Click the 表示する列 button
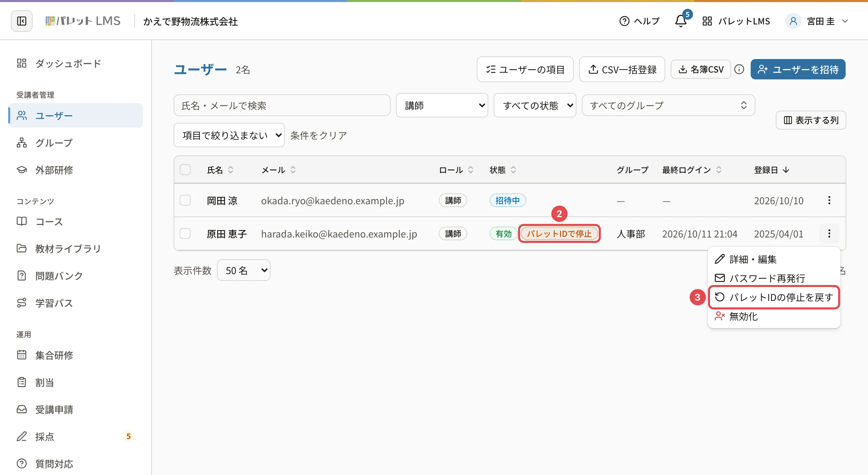Screen dimensions: 868x475 (811, 120)
